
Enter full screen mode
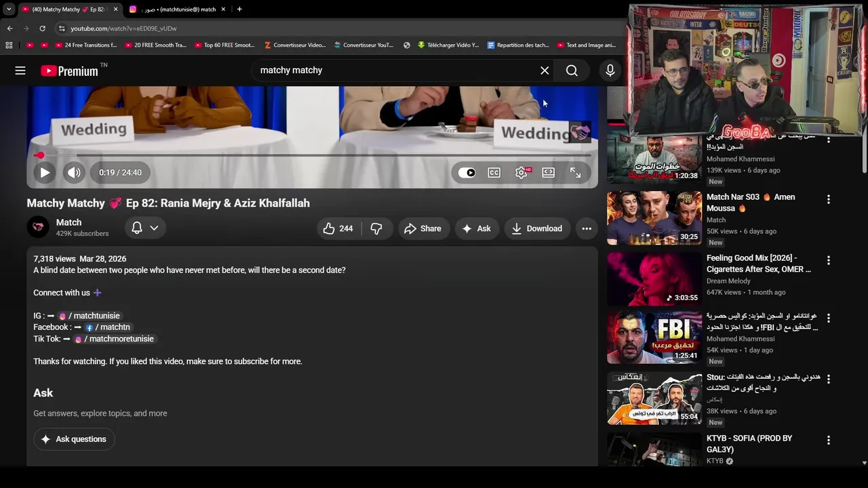(x=576, y=173)
